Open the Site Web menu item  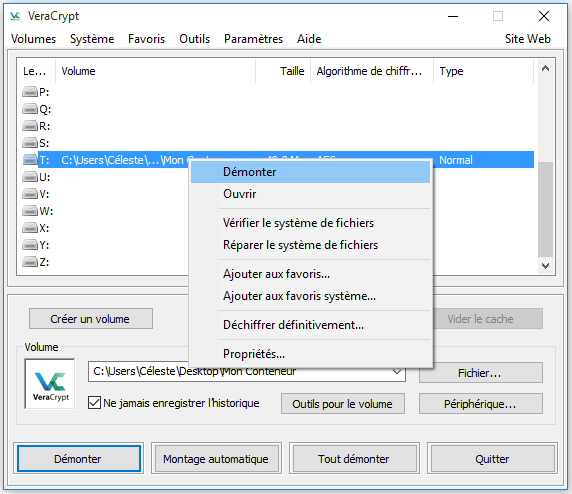(x=527, y=39)
